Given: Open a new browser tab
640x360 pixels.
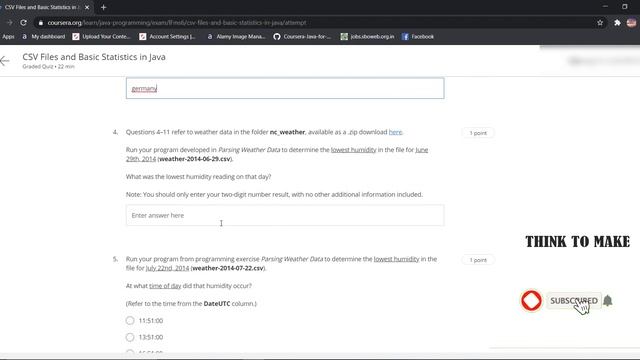Looking at the screenshot, I should pos(104,7).
